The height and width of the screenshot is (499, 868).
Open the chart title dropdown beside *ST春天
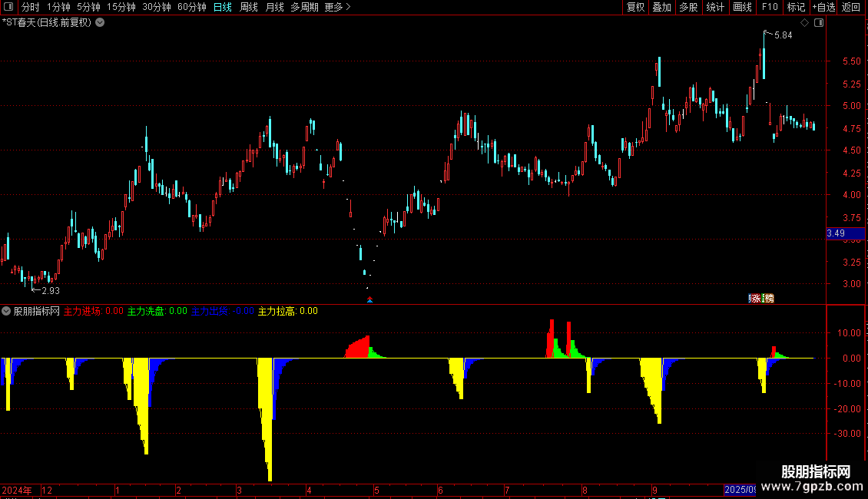[x=100, y=23]
